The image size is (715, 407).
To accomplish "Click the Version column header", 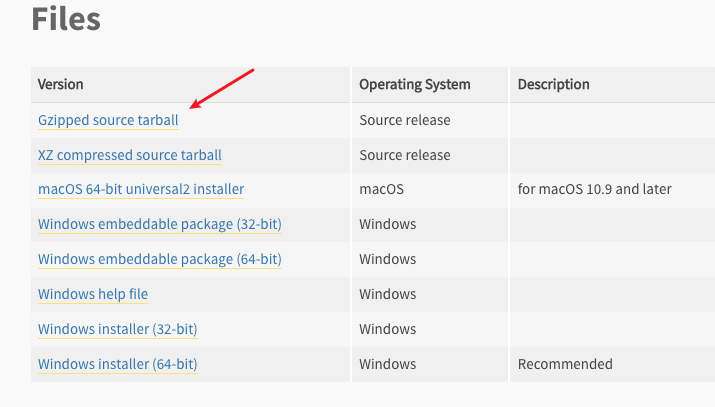I will [61, 84].
